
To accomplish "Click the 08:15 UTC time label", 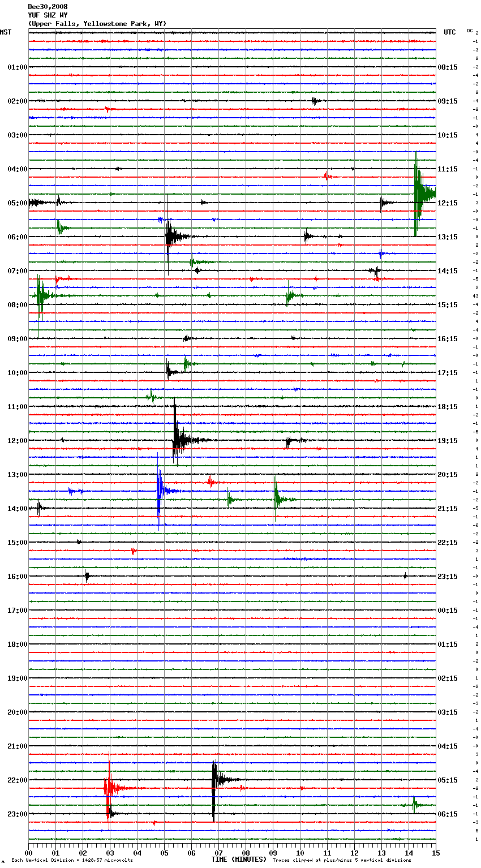I will pyautogui.click(x=448, y=67).
